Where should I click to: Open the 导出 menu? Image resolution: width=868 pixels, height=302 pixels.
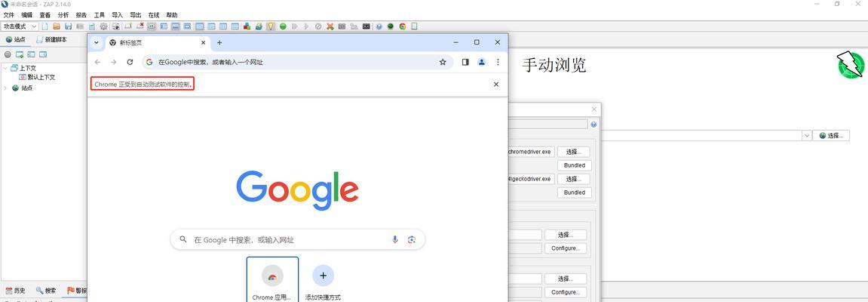135,16
